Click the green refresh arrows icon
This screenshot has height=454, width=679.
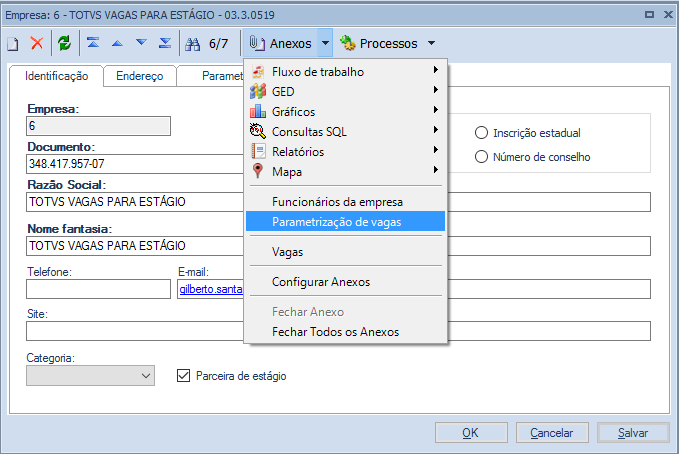click(x=65, y=43)
